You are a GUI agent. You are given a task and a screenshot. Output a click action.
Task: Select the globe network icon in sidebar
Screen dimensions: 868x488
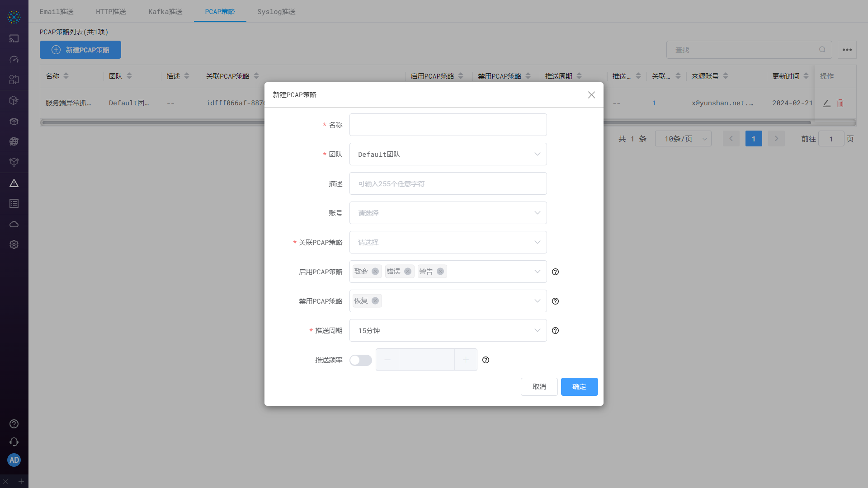[14, 141]
